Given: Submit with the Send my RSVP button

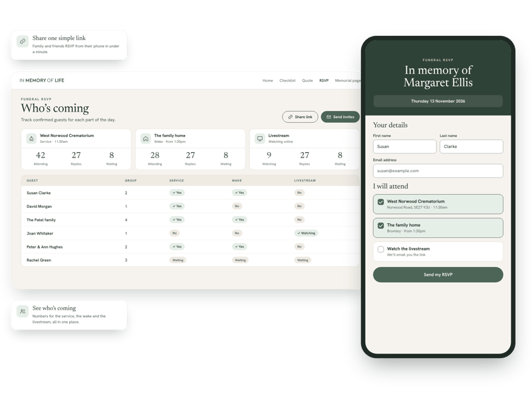Looking at the screenshot, I should click(438, 274).
